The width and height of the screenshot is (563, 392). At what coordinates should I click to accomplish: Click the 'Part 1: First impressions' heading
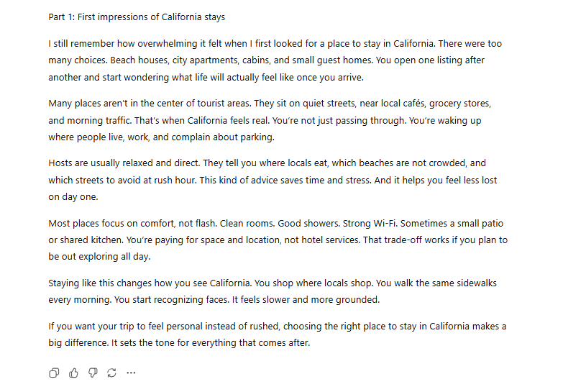pos(137,17)
